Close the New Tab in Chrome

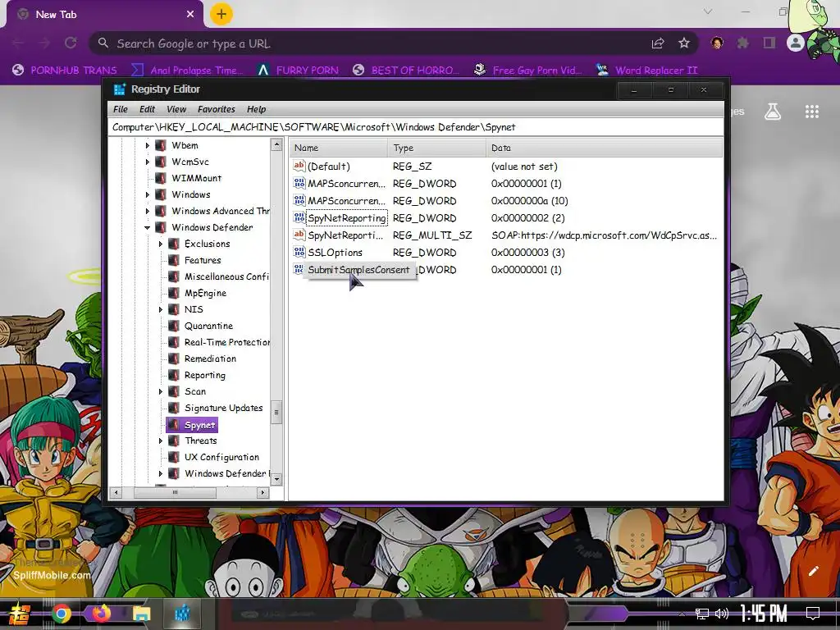point(190,15)
